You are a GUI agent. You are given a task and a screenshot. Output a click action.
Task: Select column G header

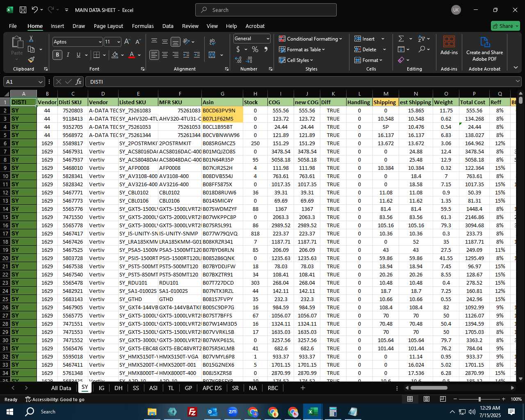[222, 94]
